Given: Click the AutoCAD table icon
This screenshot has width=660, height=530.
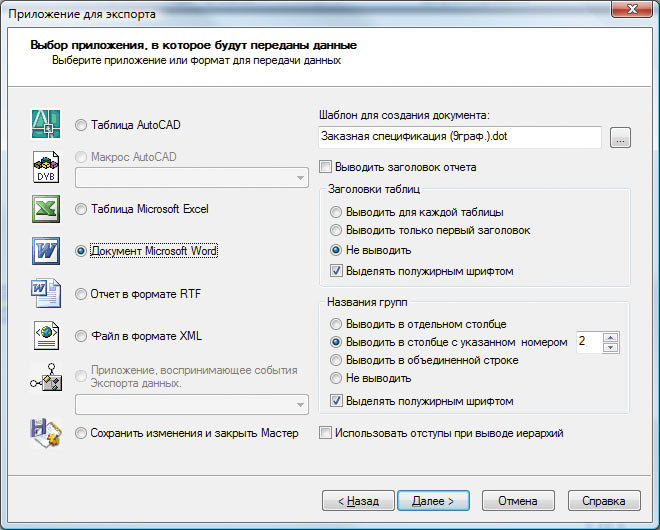Looking at the screenshot, I should coord(47,125).
